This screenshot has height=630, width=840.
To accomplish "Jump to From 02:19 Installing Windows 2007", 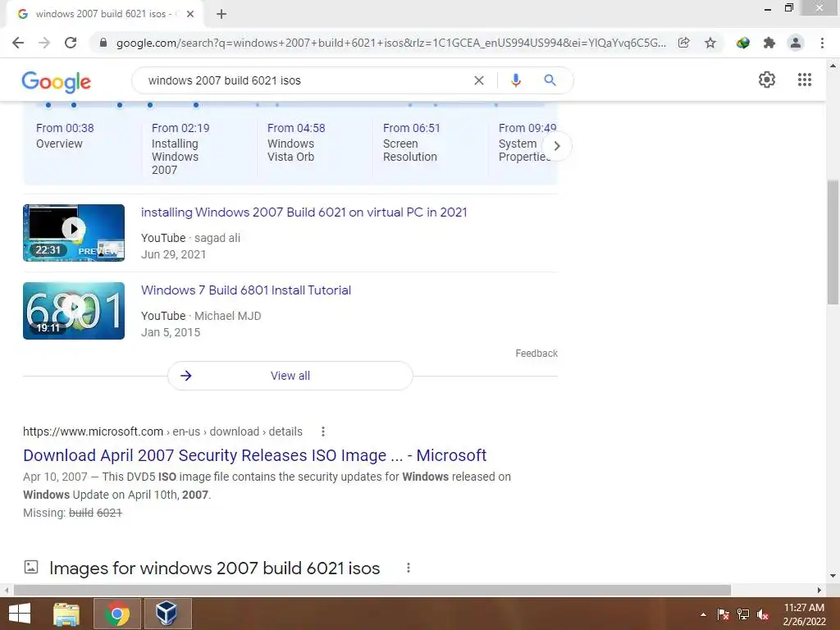I will click(180, 148).
